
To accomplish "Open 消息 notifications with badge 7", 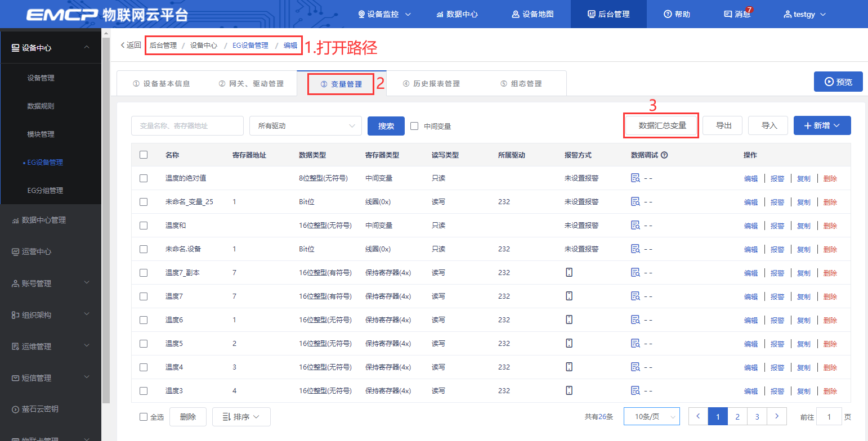I will tap(737, 14).
